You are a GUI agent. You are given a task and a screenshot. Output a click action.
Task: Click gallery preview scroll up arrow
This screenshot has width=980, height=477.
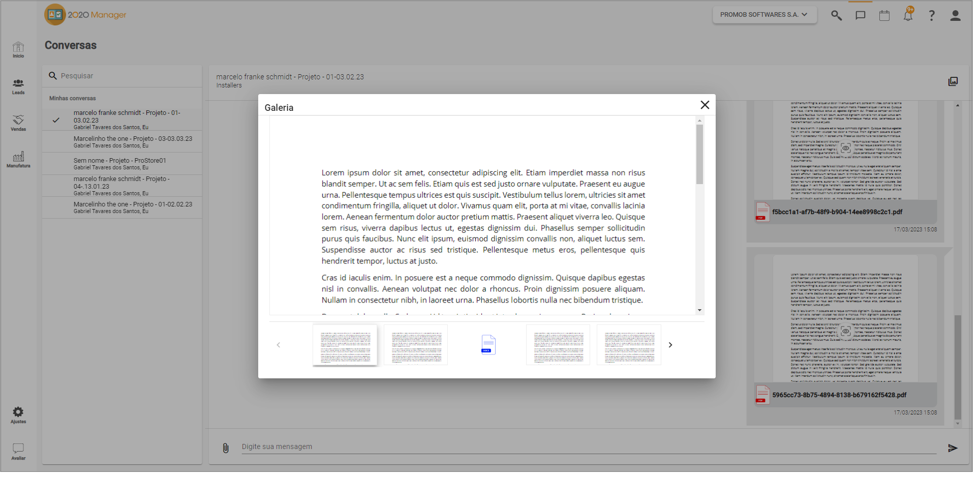(699, 121)
